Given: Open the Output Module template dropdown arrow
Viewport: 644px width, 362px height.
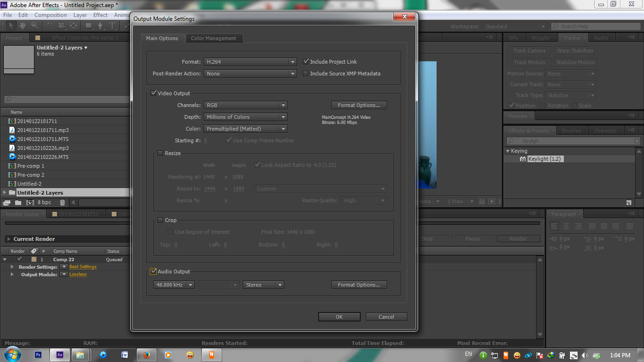Looking at the screenshot, I should pyautogui.click(x=64, y=274).
